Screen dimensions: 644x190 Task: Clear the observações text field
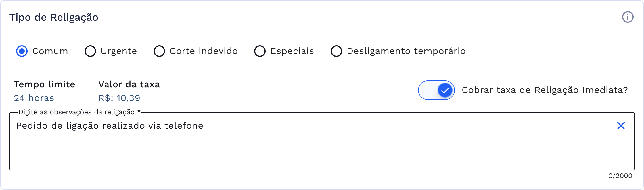(621, 126)
